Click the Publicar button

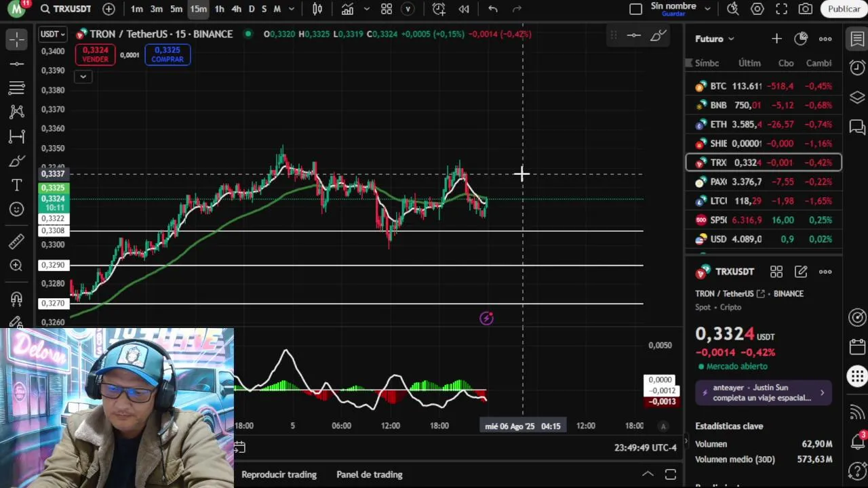coord(844,9)
